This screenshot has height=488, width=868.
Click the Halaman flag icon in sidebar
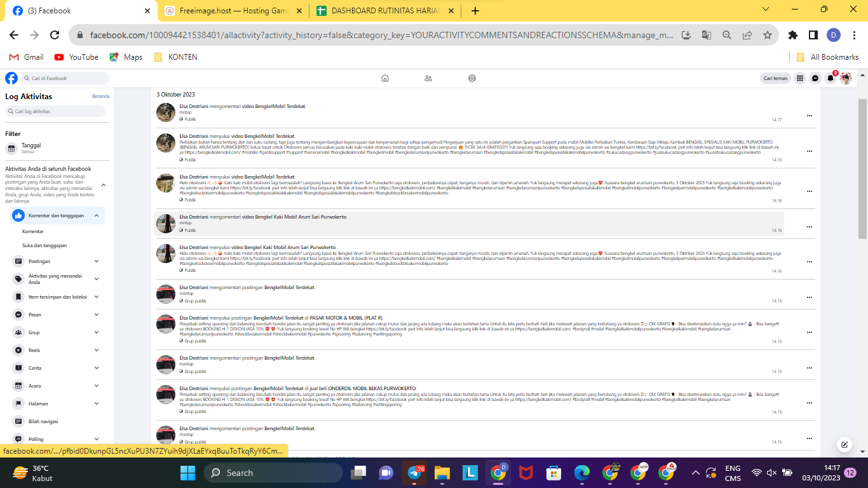click(x=18, y=403)
